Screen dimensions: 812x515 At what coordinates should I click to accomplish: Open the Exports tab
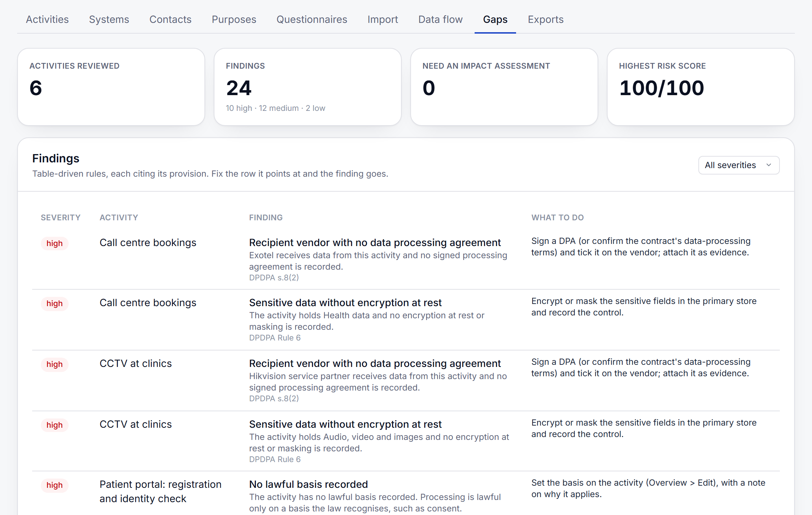click(x=546, y=19)
